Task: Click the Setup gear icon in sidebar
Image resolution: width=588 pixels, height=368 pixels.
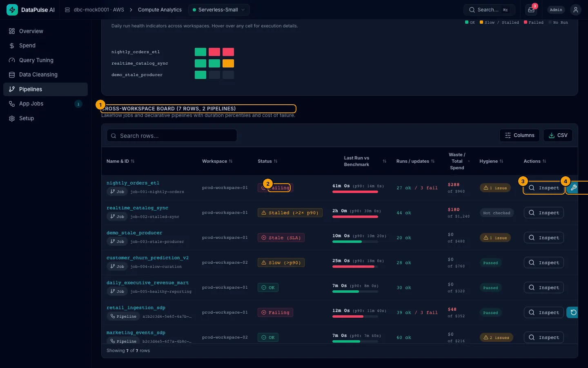Action: (x=12, y=119)
